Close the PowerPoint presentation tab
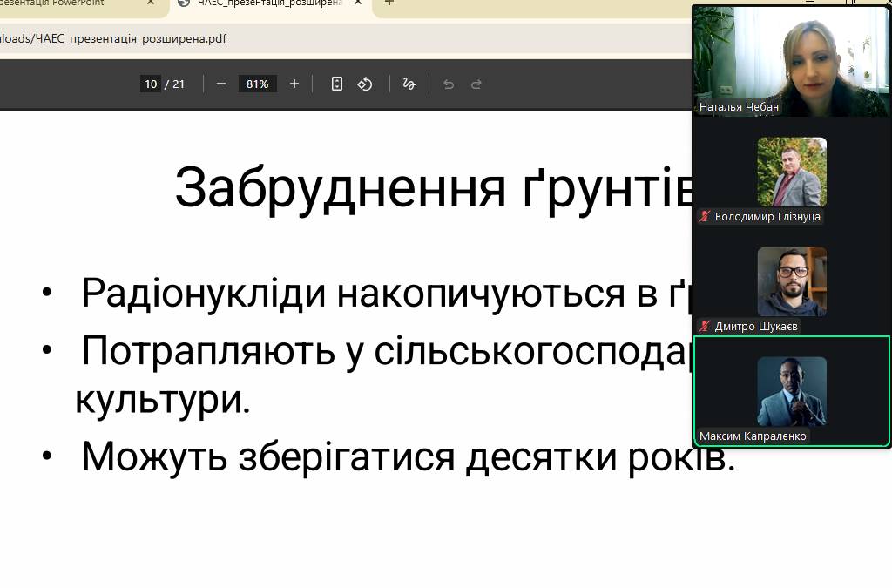 pyautogui.click(x=151, y=3)
